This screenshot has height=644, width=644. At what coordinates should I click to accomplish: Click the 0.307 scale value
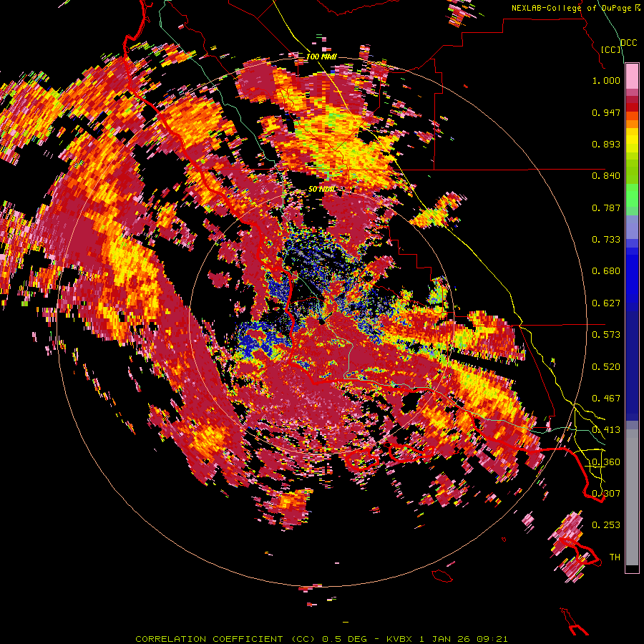coord(606,493)
